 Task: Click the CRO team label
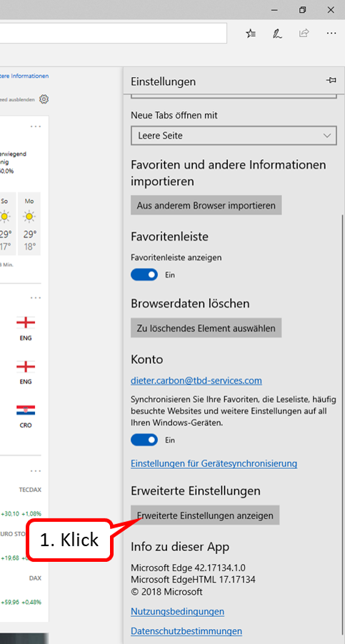click(26, 425)
